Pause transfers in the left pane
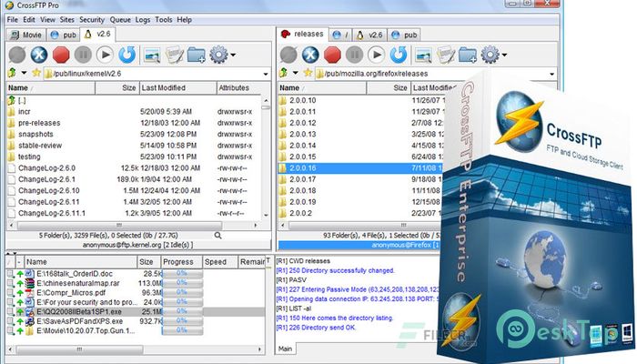Screen dimensions: 637x364 coord(83,55)
